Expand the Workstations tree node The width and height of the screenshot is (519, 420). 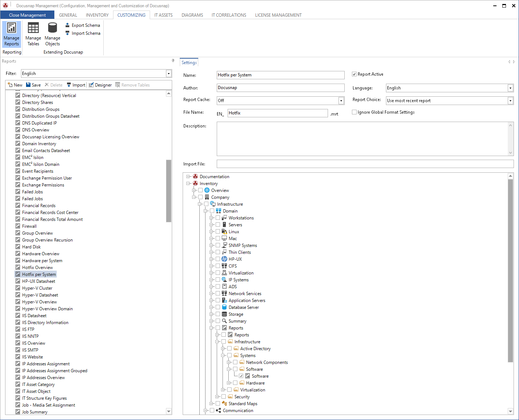click(211, 218)
